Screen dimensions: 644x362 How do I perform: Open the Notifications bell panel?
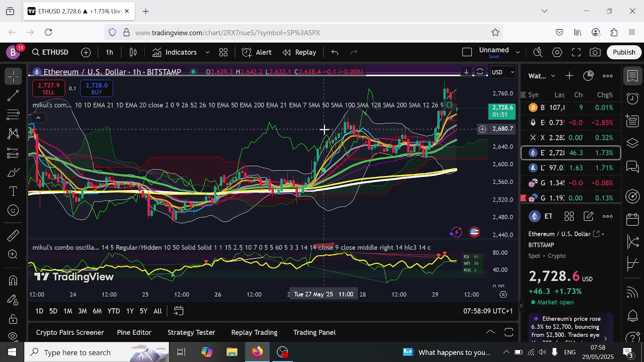point(633,316)
